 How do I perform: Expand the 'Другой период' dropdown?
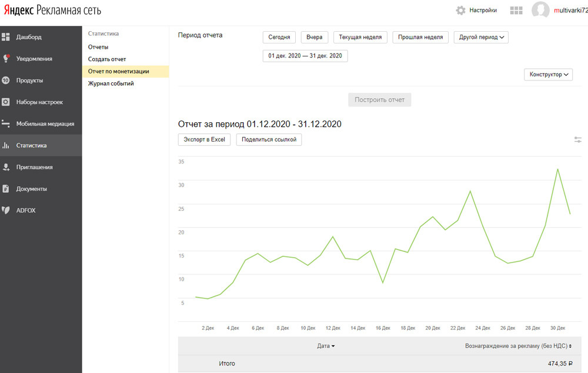click(480, 37)
